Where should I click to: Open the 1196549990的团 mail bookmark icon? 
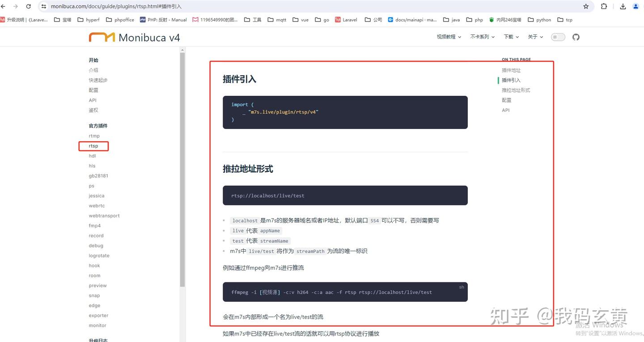coord(195,19)
